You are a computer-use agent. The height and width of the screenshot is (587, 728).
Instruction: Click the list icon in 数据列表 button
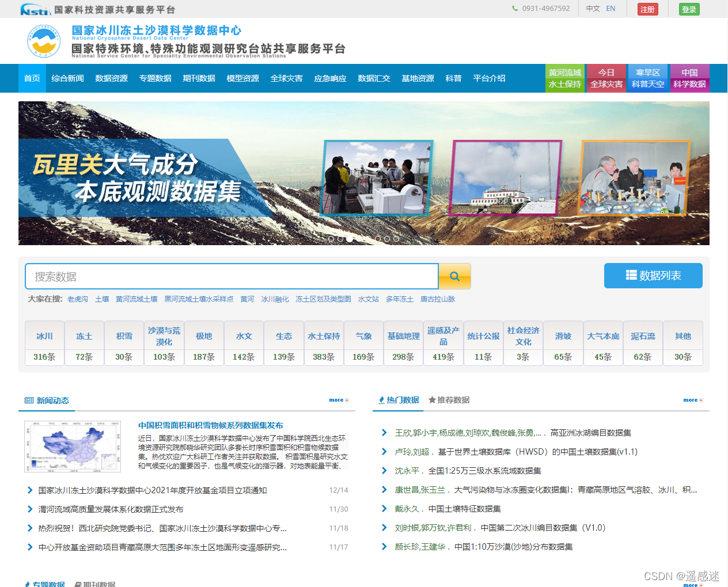[x=631, y=275]
